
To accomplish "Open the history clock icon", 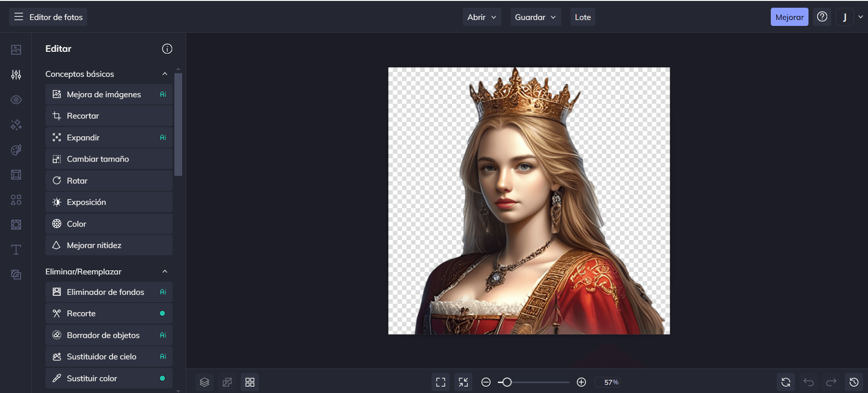I will pyautogui.click(x=854, y=382).
